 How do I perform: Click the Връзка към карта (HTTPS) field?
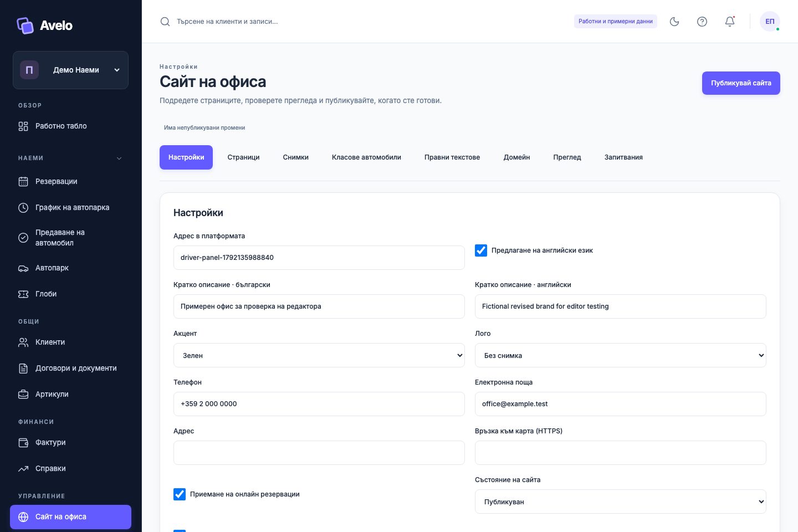(621, 453)
